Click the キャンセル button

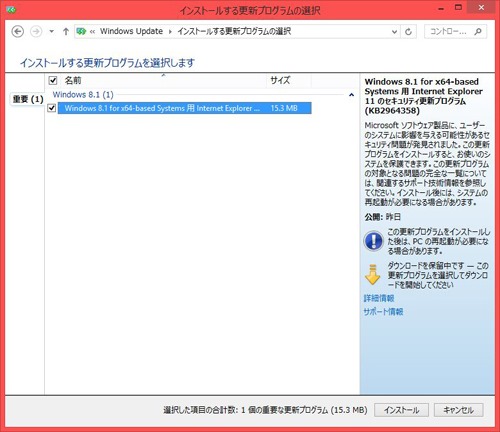[459, 410]
